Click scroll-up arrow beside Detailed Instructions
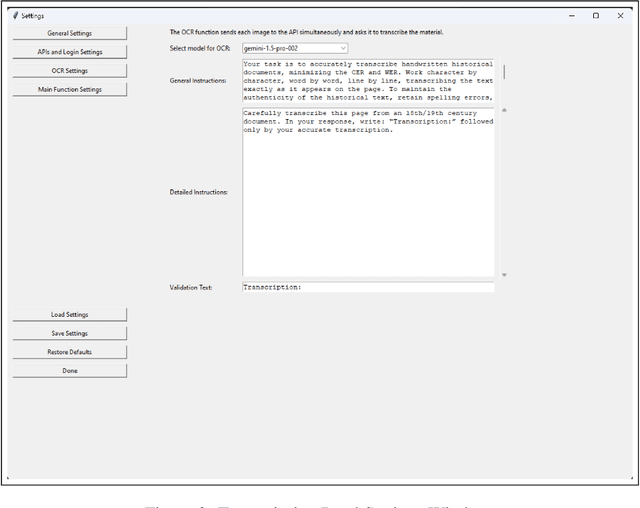 point(503,110)
